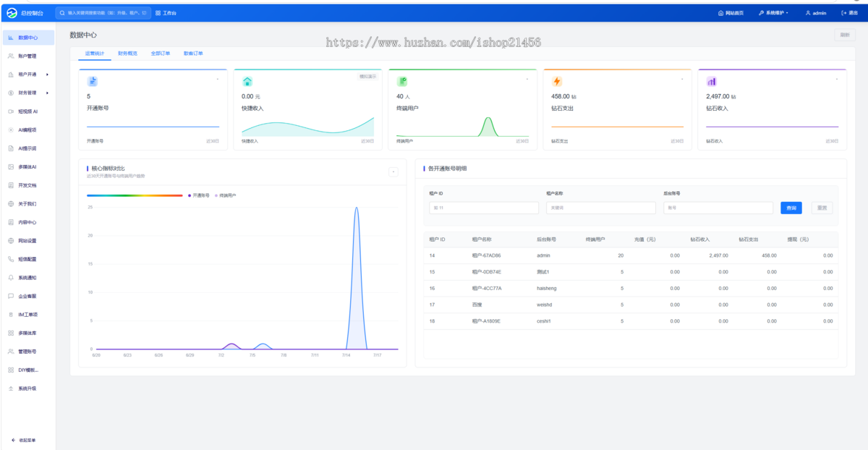Image resolution: width=868 pixels, height=450 pixels.
Task: Open the 短视频 AI sidebar icon
Action: pos(11,111)
